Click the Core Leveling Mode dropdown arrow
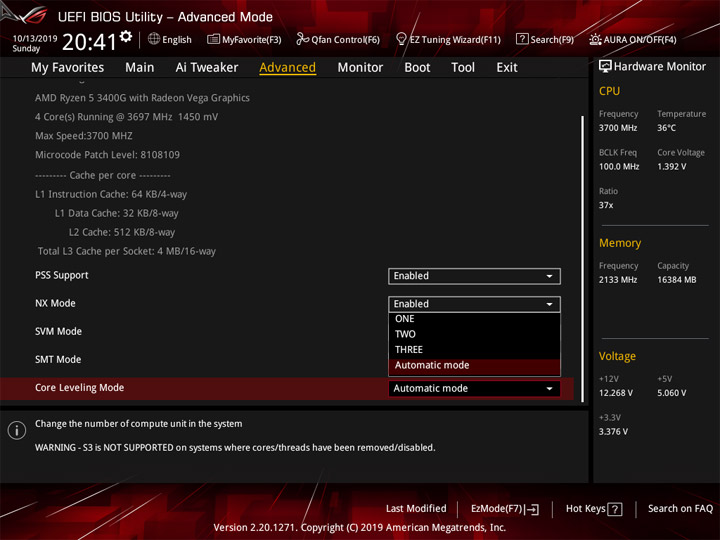Viewport: 720px width, 540px height. click(549, 388)
